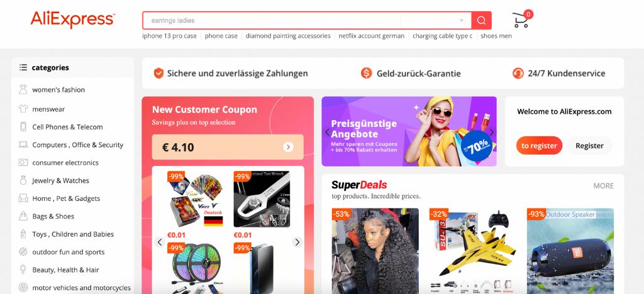Viewport: 644px width, 294px height.
Task: Click the orange 'to register' button
Action: point(539,146)
